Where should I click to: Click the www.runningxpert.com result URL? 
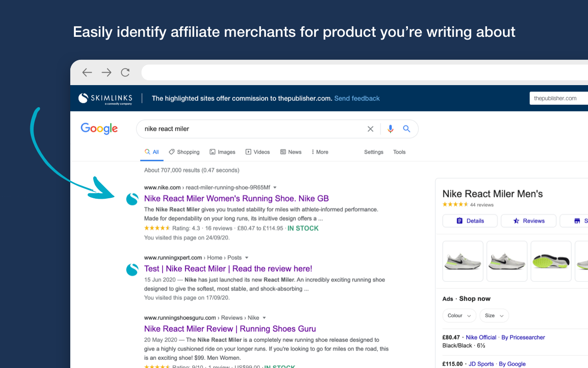tap(173, 258)
